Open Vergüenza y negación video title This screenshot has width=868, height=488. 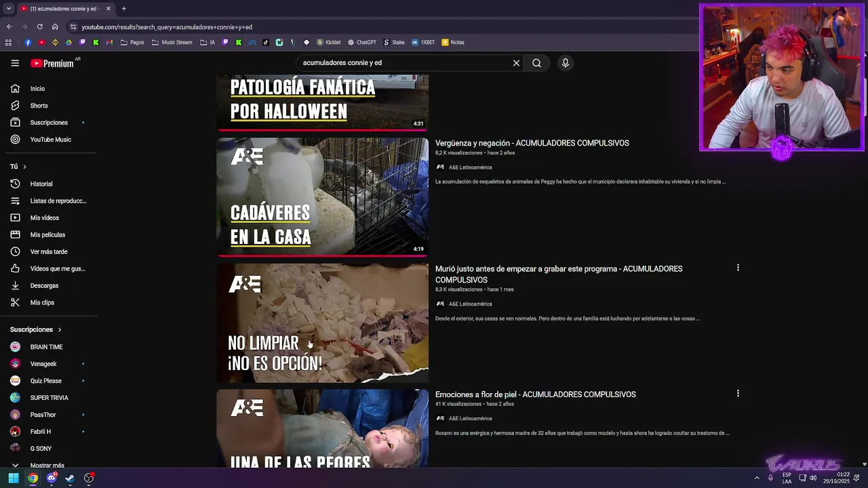[532, 143]
